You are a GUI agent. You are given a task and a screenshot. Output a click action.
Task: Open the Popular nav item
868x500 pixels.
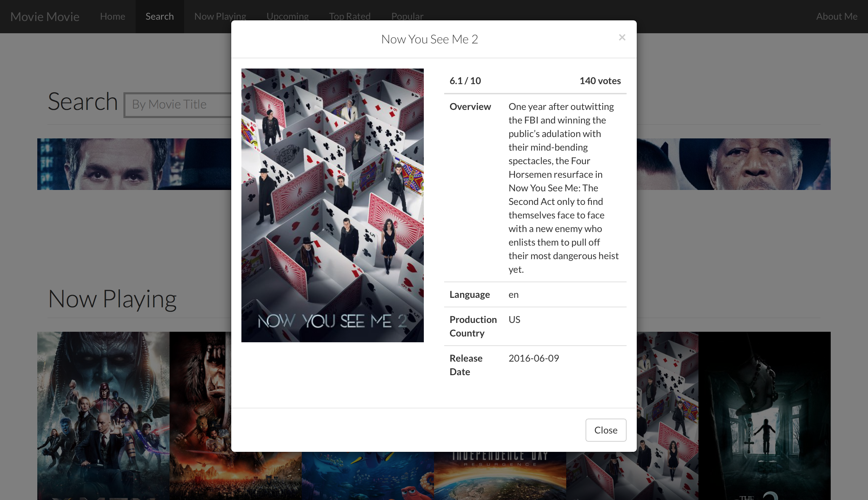click(x=408, y=17)
